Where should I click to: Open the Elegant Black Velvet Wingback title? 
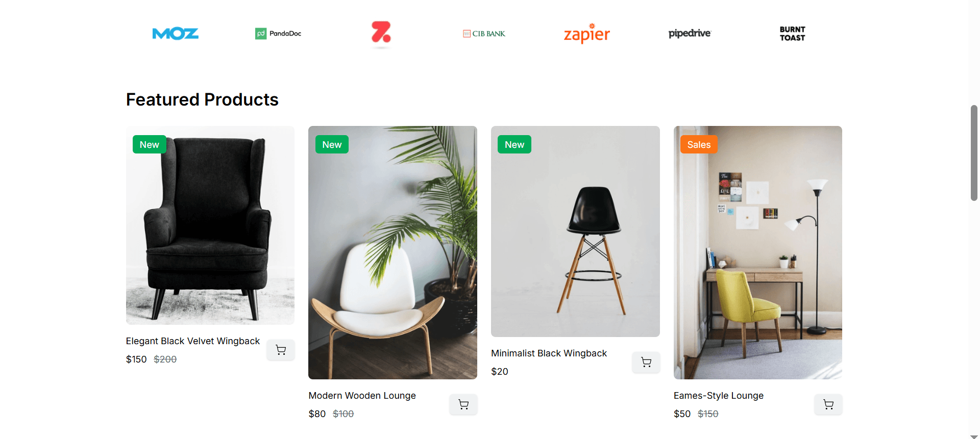193,341
